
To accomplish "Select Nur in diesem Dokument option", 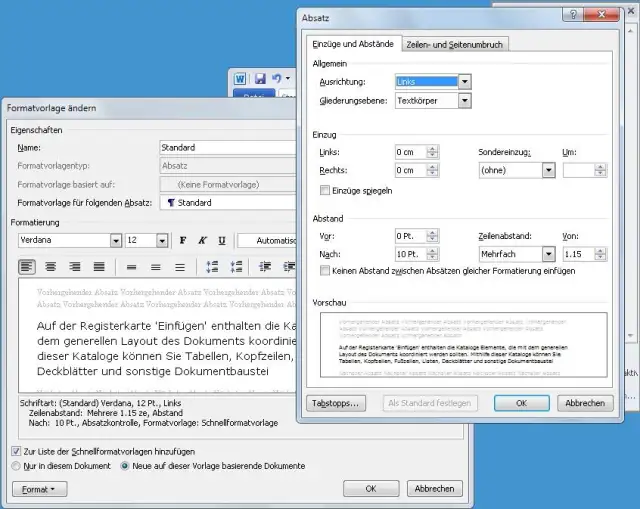I will click(x=16, y=466).
